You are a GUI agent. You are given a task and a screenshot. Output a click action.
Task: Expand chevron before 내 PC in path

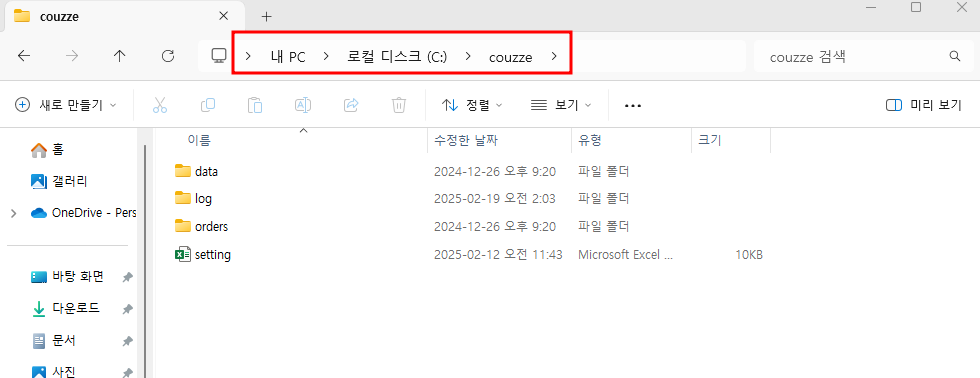(x=248, y=56)
